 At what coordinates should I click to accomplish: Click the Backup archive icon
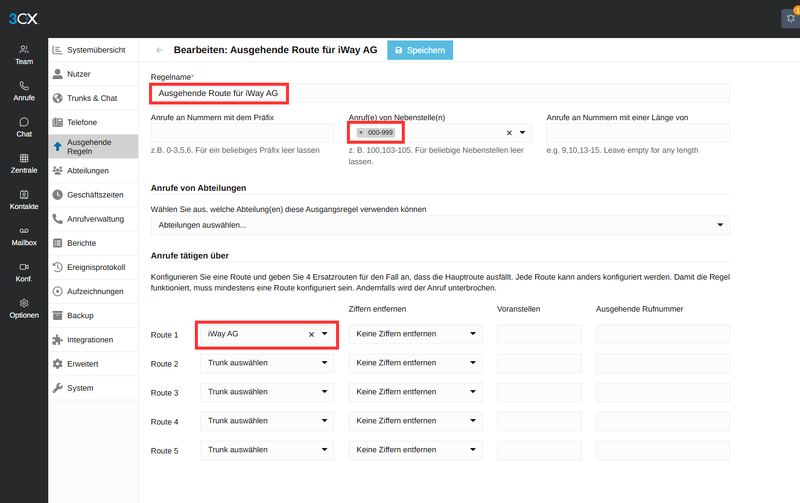click(58, 316)
